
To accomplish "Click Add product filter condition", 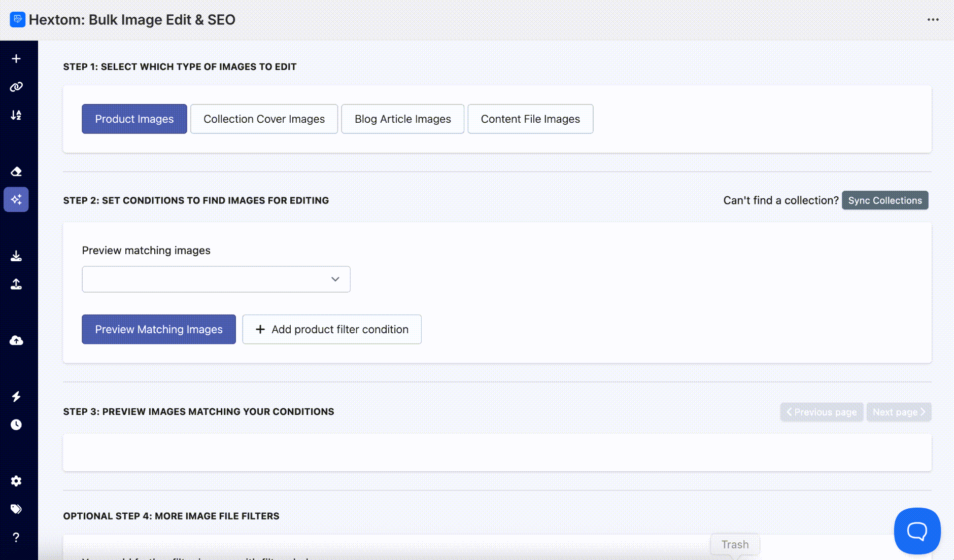I will coord(332,329).
